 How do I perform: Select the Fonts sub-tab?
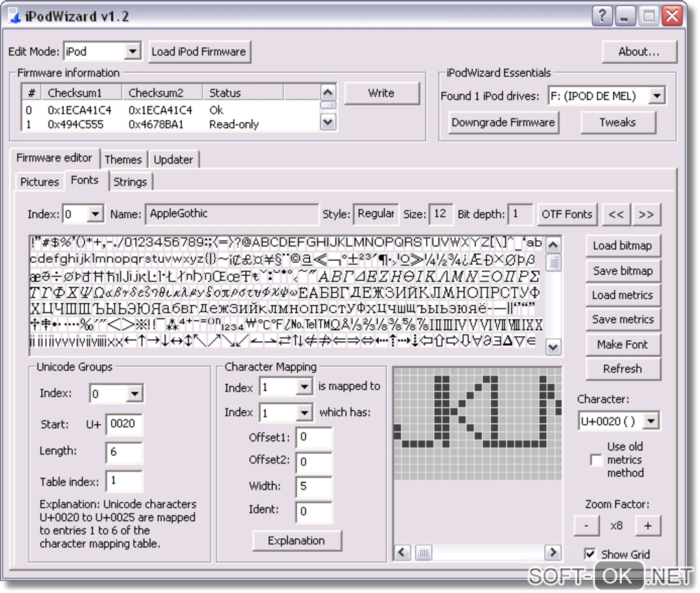tap(85, 180)
